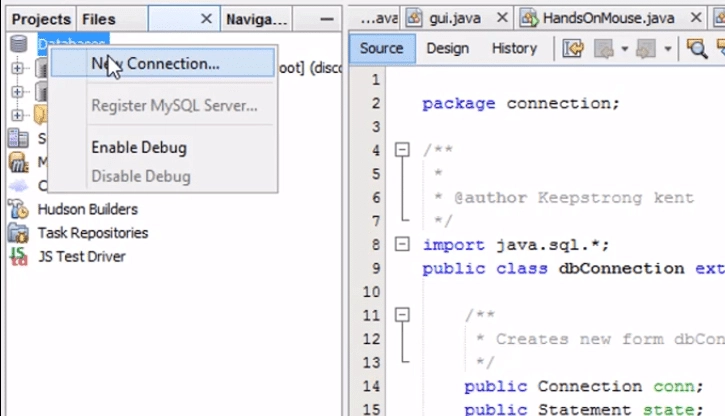Click the Task Repositories icon
Viewport: 725px width, 416px height.
tap(18, 233)
